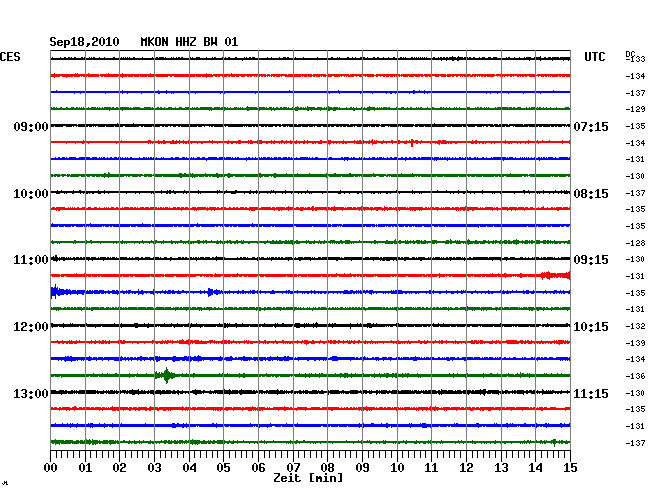Click minute label 13 on the time axis
This screenshot has height=494, width=650.
point(501,467)
